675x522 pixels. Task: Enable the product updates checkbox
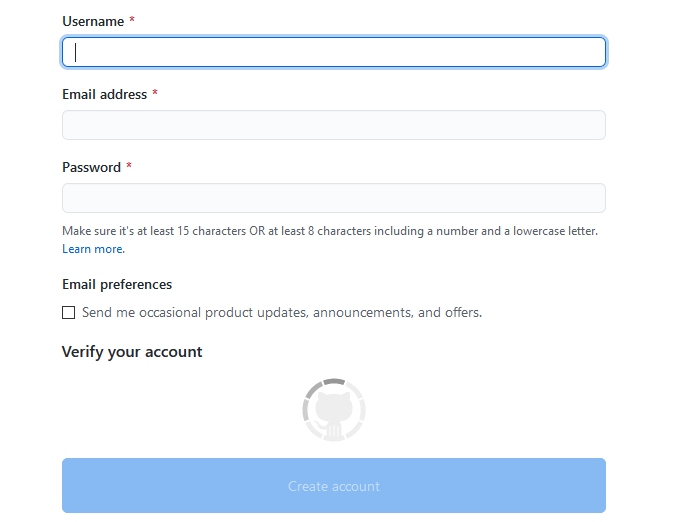[x=68, y=312]
